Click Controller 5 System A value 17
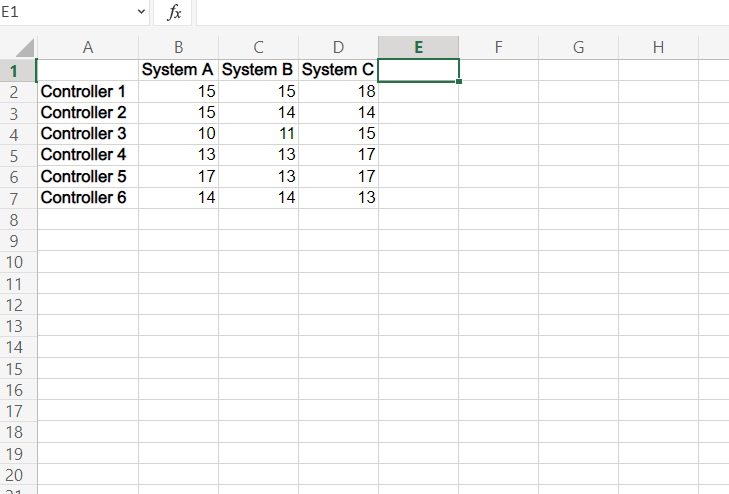Image resolution: width=729 pixels, height=494 pixels. (x=179, y=177)
